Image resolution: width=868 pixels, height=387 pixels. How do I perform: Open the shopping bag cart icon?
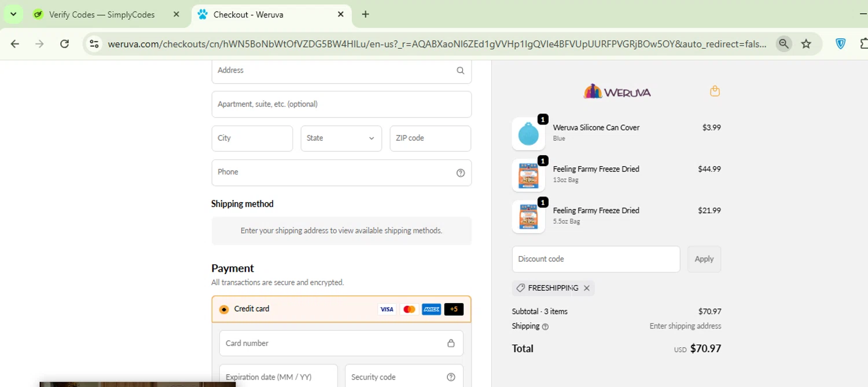(715, 91)
